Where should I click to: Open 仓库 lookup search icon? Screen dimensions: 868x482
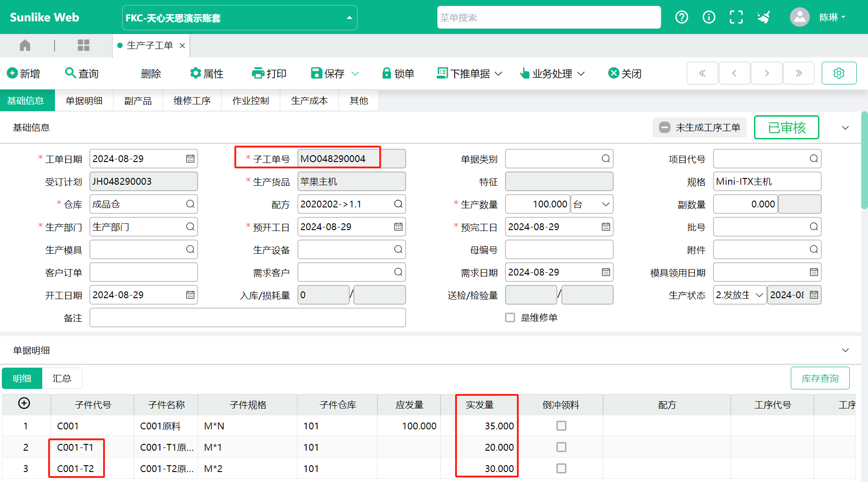tap(190, 204)
